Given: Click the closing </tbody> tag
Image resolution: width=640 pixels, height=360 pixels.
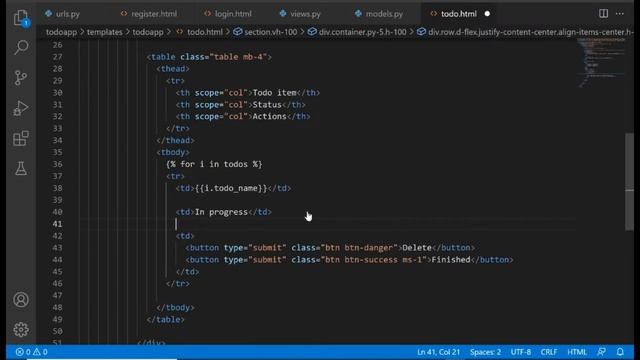Looking at the screenshot, I should [176, 307].
